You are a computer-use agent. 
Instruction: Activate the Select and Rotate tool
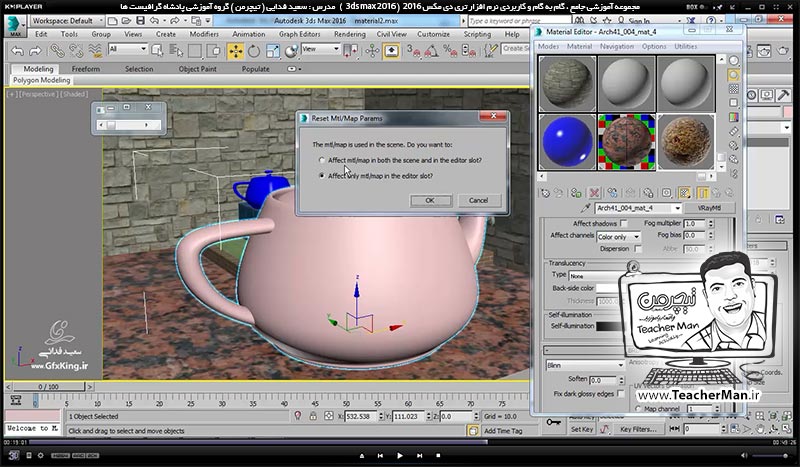[254, 51]
